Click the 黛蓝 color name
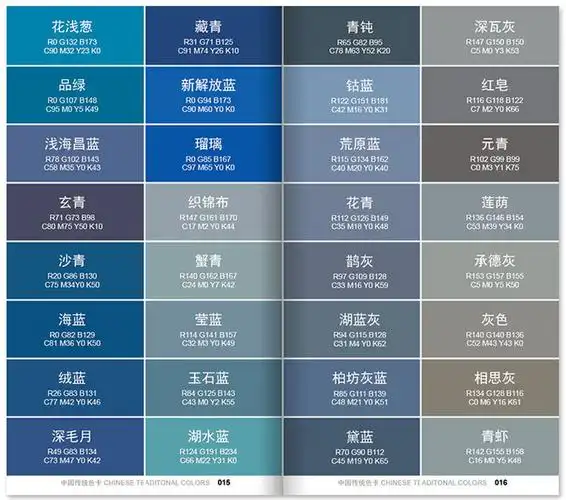This screenshot has width=566, height=500. pos(360,437)
